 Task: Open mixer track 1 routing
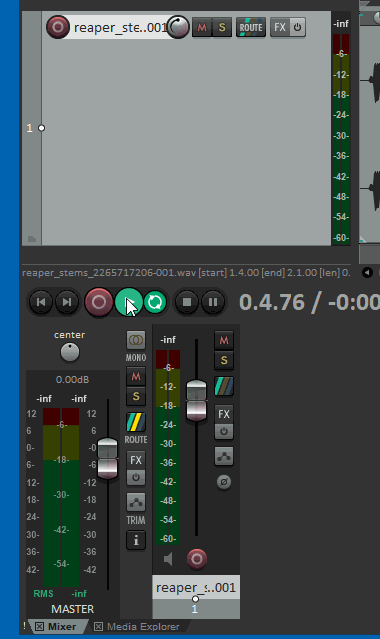pyautogui.click(x=224, y=386)
